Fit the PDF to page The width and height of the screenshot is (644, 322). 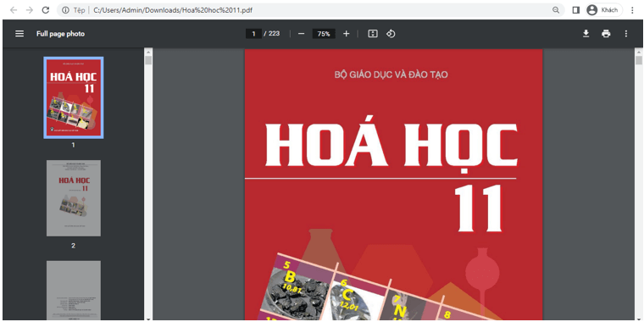[x=373, y=34]
